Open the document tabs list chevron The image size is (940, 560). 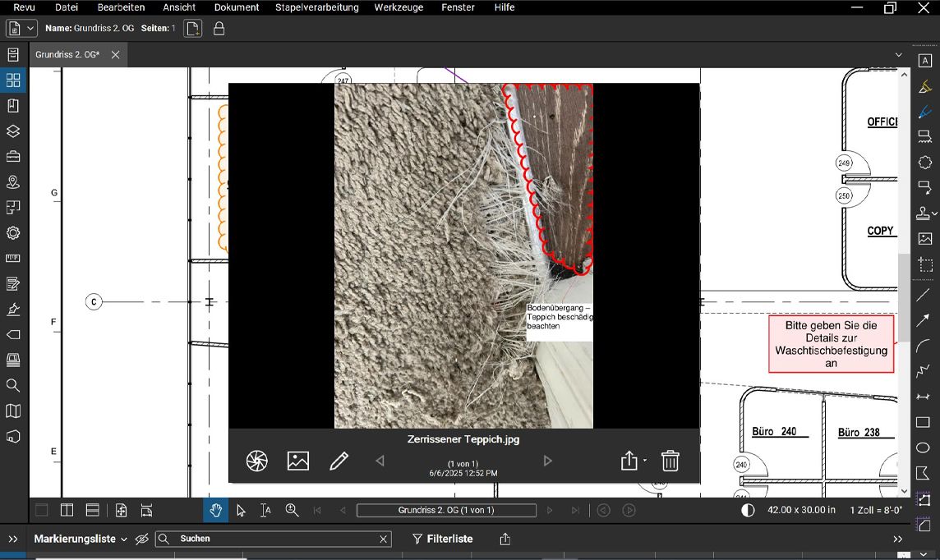click(899, 54)
